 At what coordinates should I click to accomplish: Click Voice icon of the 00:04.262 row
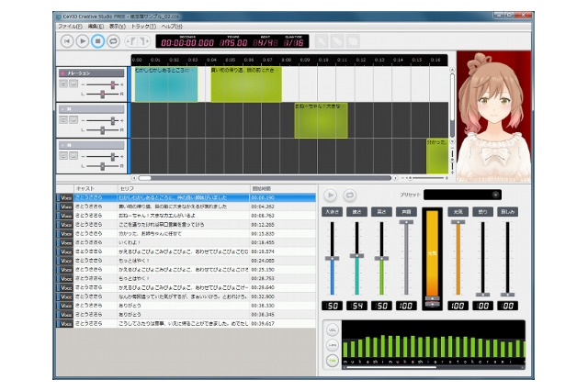click(x=65, y=207)
